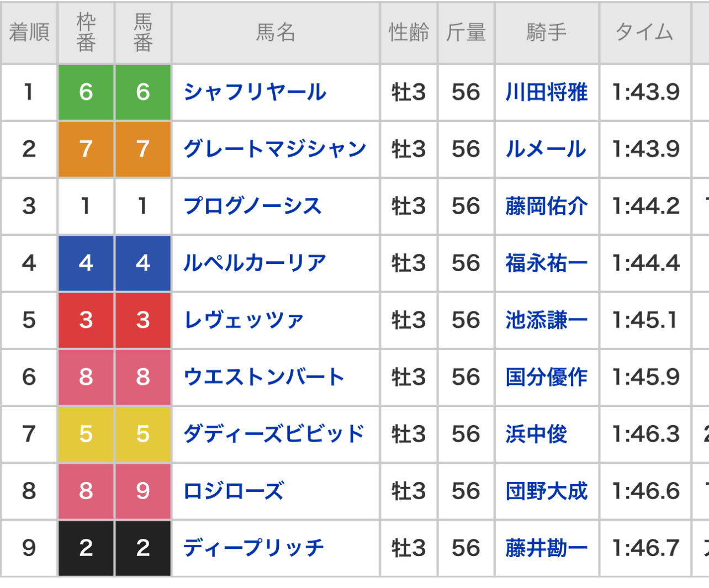The width and height of the screenshot is (709, 588).
Task: Open ダディーズビビッド horse link
Action: tap(274, 434)
